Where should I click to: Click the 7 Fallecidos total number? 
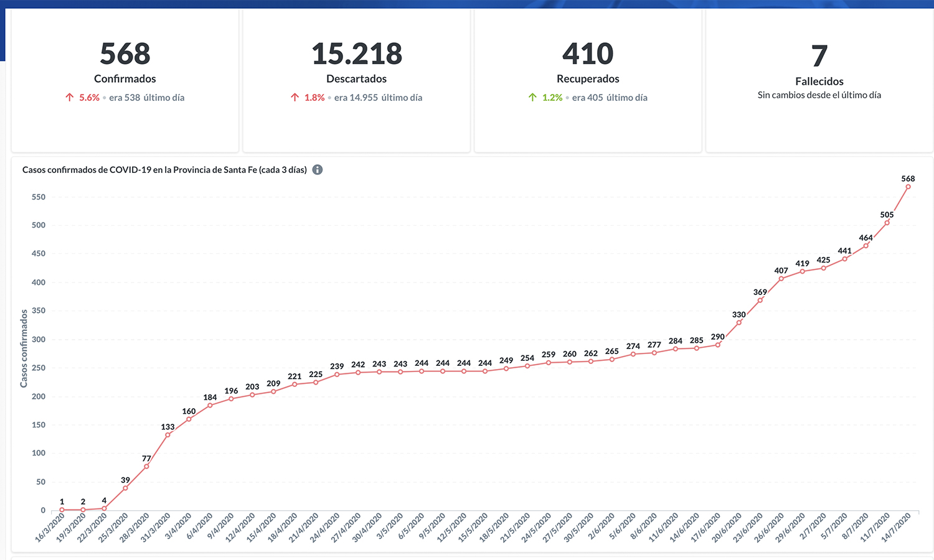point(819,57)
